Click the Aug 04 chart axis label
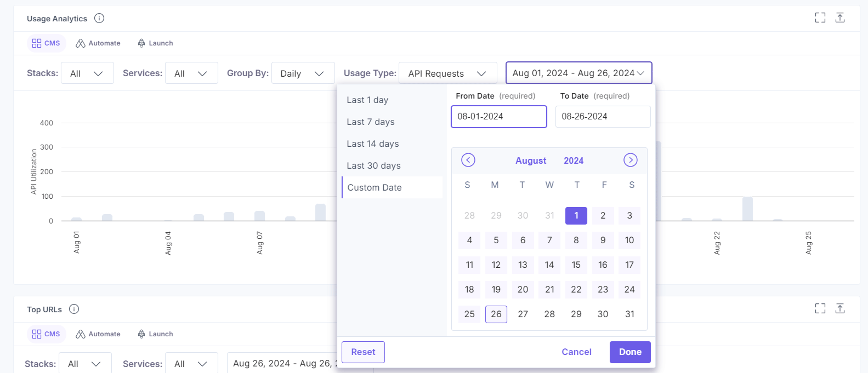The width and height of the screenshot is (868, 373). 168,243
